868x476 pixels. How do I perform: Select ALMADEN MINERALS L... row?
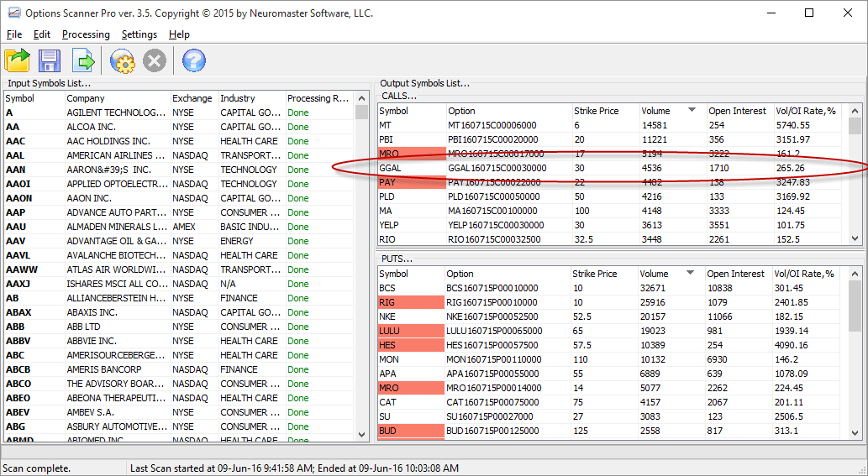click(x=179, y=227)
